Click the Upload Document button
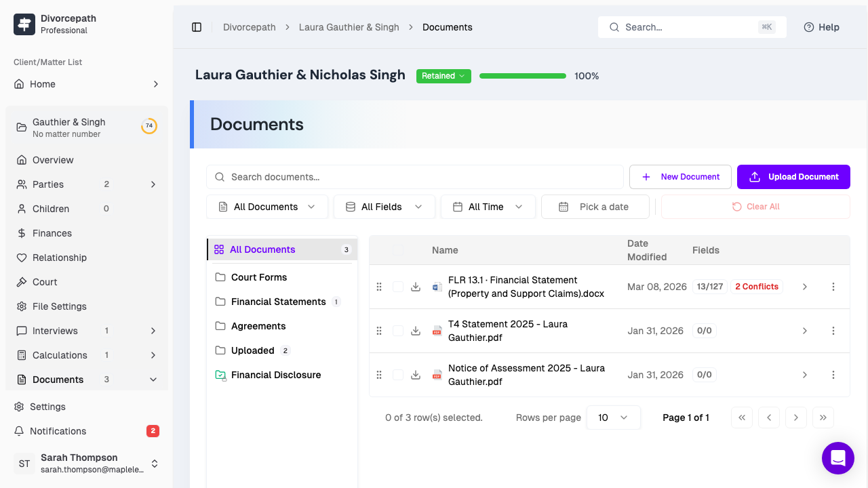 tap(793, 177)
